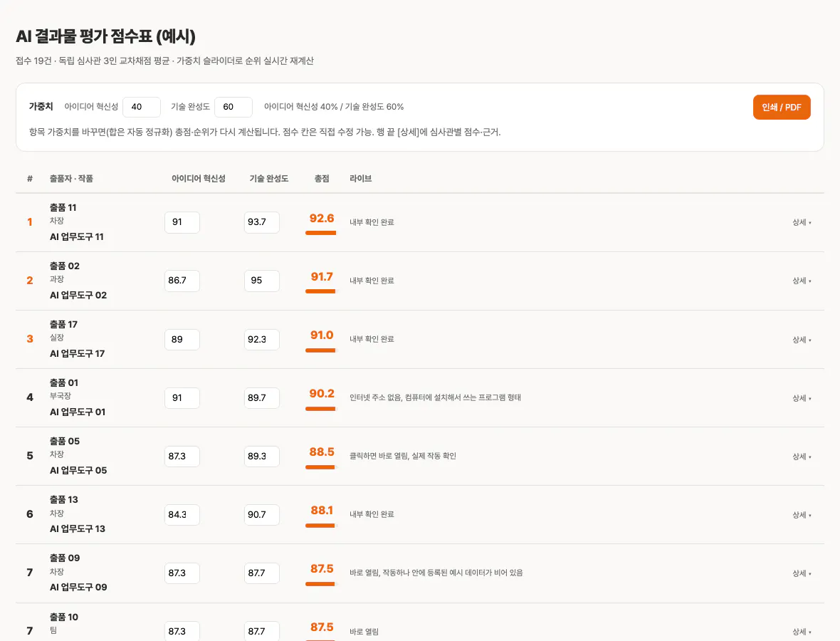
Task: Select 출품 10 idea score field 87.3
Action: click(182, 631)
